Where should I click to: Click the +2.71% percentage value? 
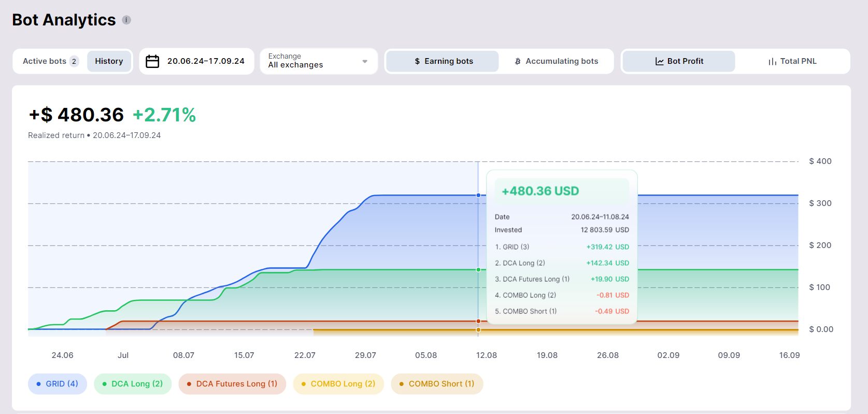pos(164,115)
